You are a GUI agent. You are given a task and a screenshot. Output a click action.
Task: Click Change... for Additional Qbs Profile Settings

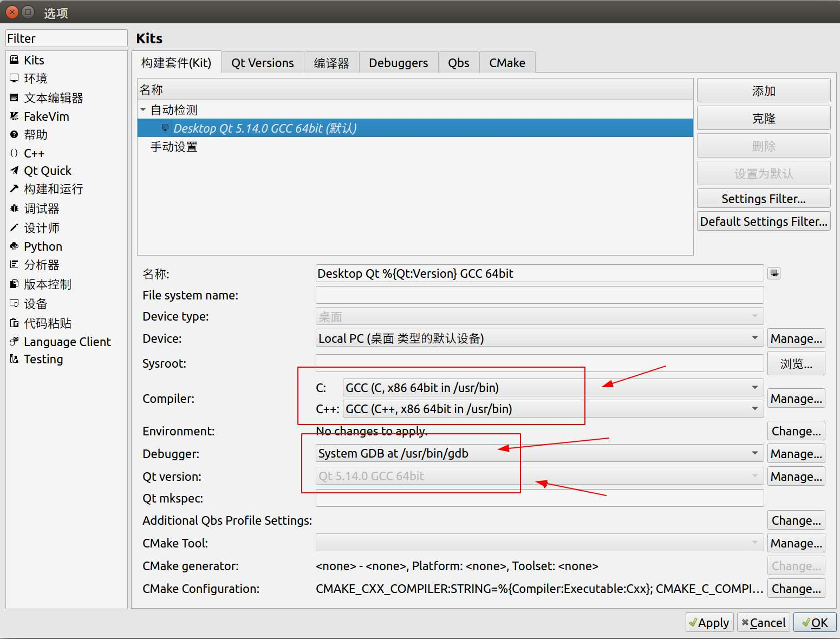pos(796,520)
